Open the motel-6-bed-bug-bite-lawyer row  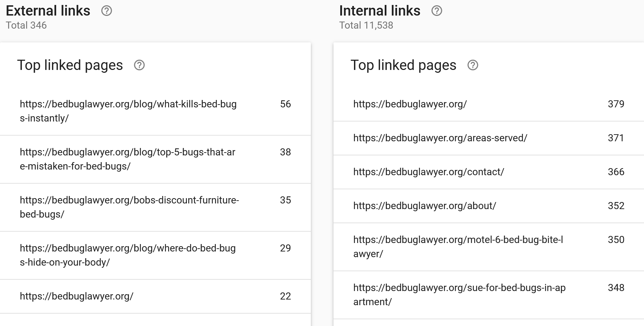pyautogui.click(x=489, y=247)
